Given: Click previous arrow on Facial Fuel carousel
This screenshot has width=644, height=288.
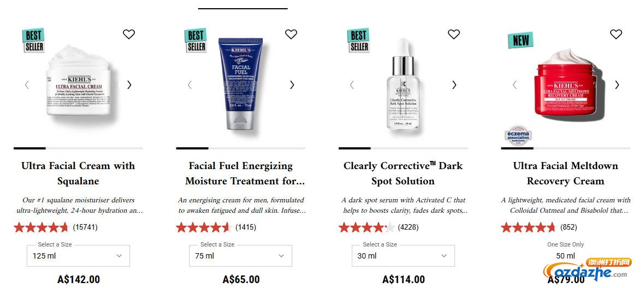Looking at the screenshot, I should click(190, 85).
